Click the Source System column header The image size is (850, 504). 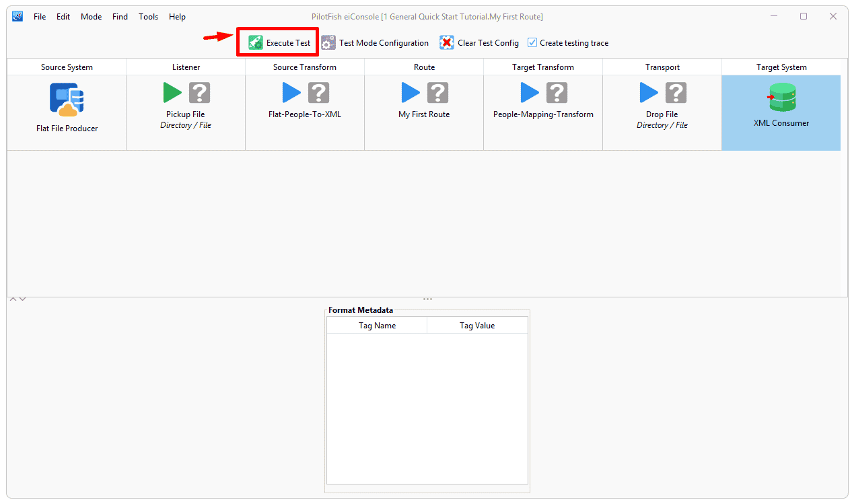pyautogui.click(x=67, y=67)
